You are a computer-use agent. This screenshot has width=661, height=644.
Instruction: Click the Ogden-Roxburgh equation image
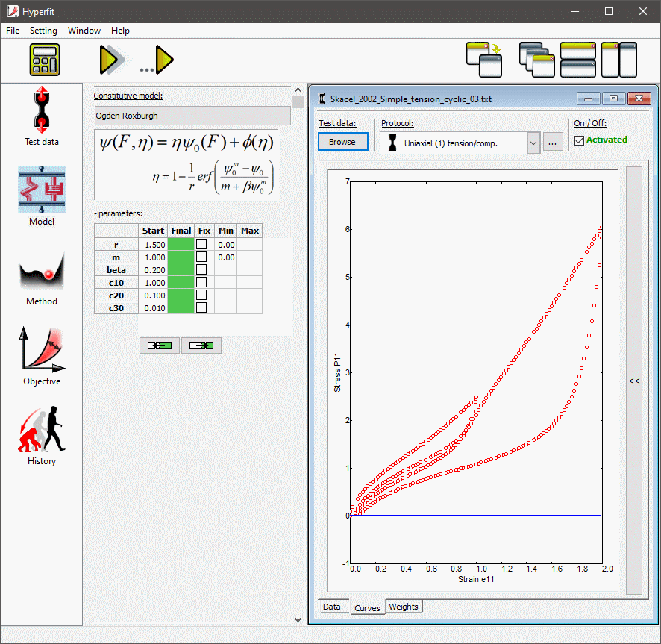click(x=187, y=164)
